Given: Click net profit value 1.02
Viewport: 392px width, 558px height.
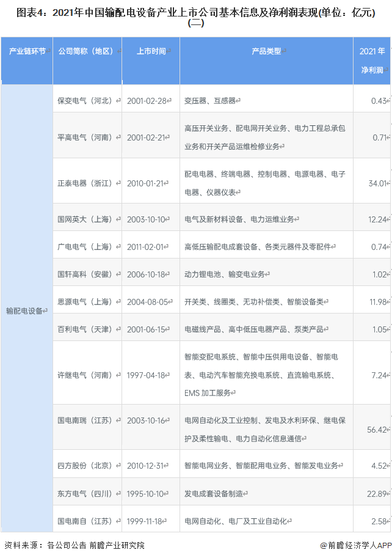Looking at the screenshot, I should coord(380,275).
